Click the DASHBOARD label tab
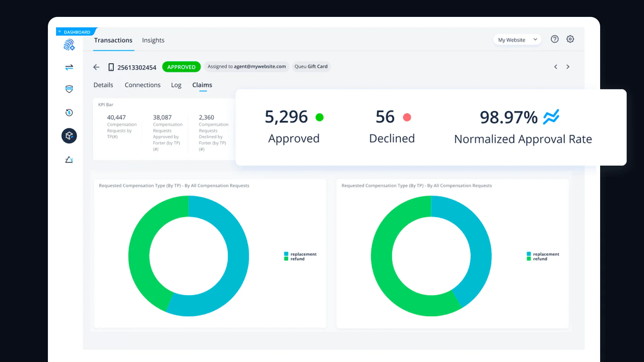 click(77, 32)
